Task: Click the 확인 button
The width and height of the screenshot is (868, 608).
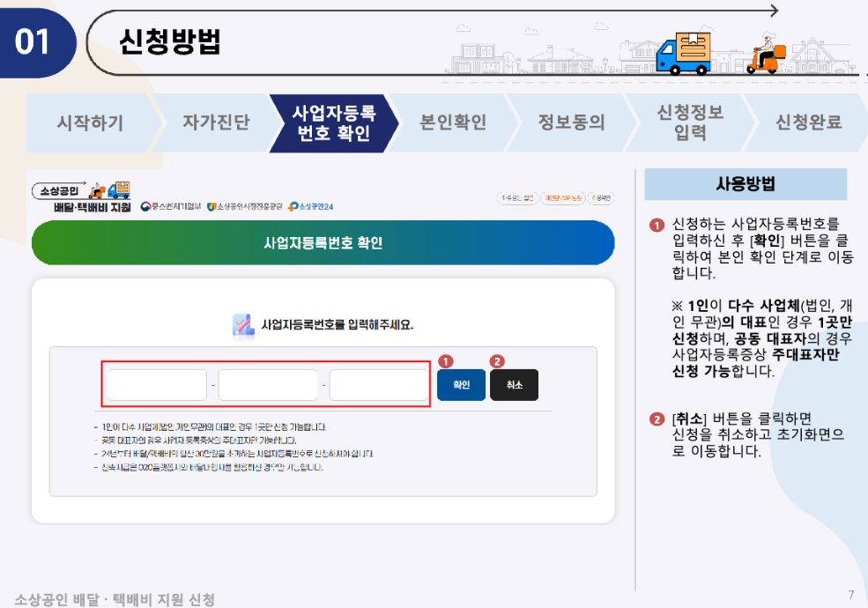Action: 460,385
